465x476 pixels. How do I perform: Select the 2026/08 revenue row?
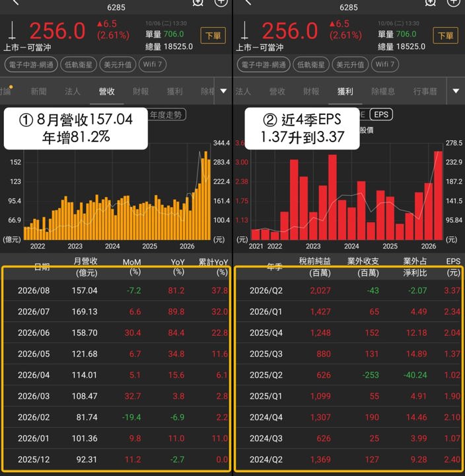[116, 290]
